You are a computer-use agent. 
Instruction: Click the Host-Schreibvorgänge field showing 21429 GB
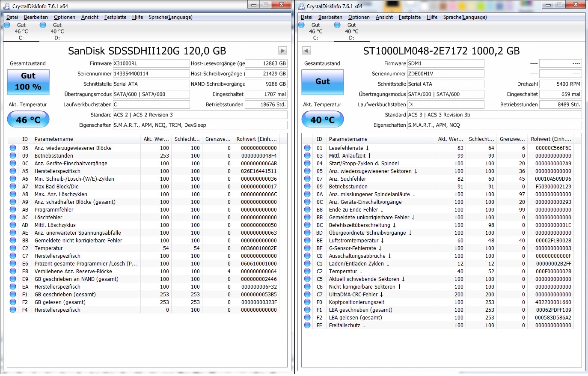click(266, 74)
